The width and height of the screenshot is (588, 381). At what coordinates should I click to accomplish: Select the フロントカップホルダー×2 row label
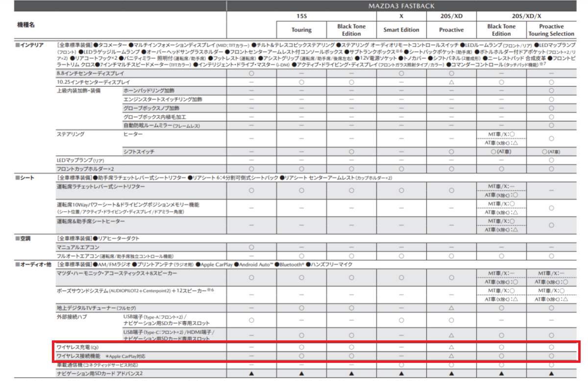pos(85,169)
